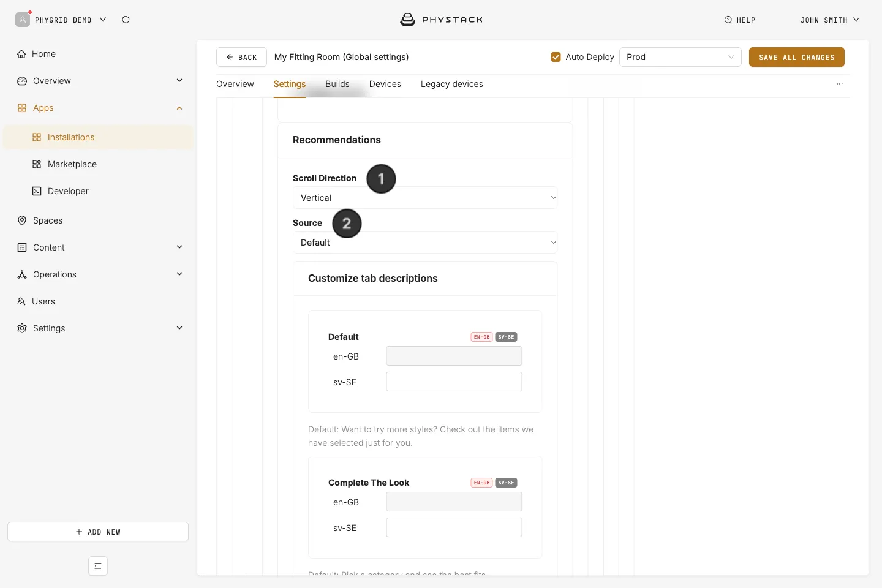The image size is (882, 588).
Task: Click Complete The Look sv-SE input field
Action: coord(454,527)
